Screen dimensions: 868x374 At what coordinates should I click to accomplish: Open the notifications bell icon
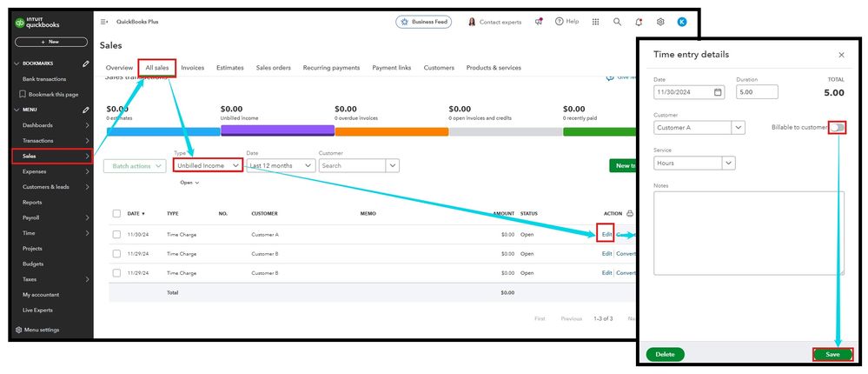[x=639, y=22]
